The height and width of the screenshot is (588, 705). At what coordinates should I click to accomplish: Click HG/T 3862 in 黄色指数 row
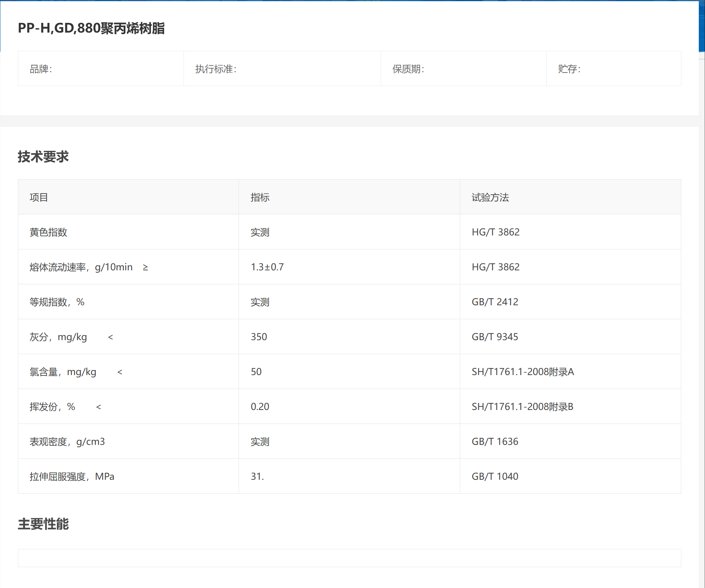(495, 232)
